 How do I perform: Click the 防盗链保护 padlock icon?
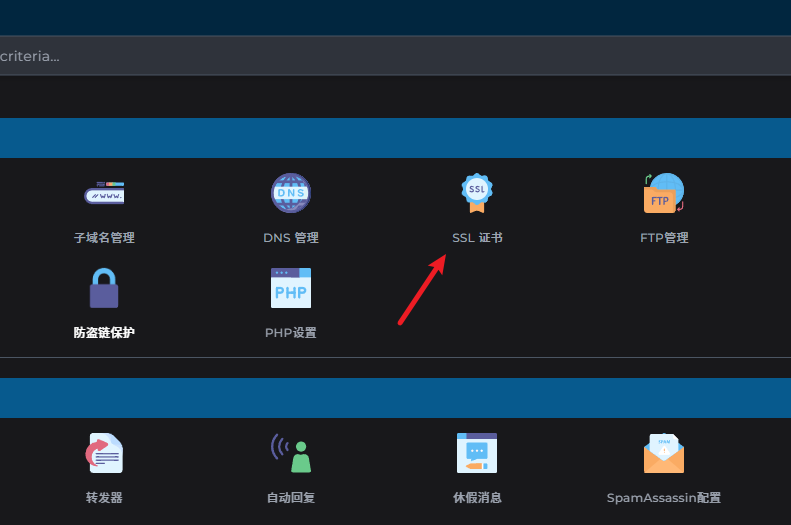(104, 288)
